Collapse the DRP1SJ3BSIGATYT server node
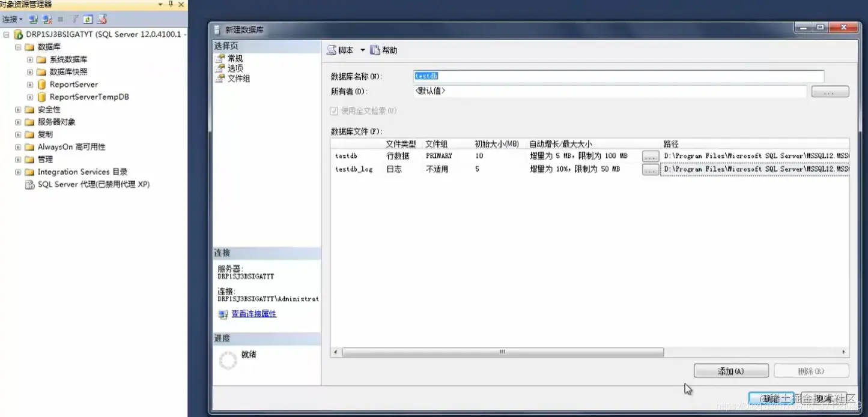The image size is (868, 417). pyautogui.click(x=6, y=34)
